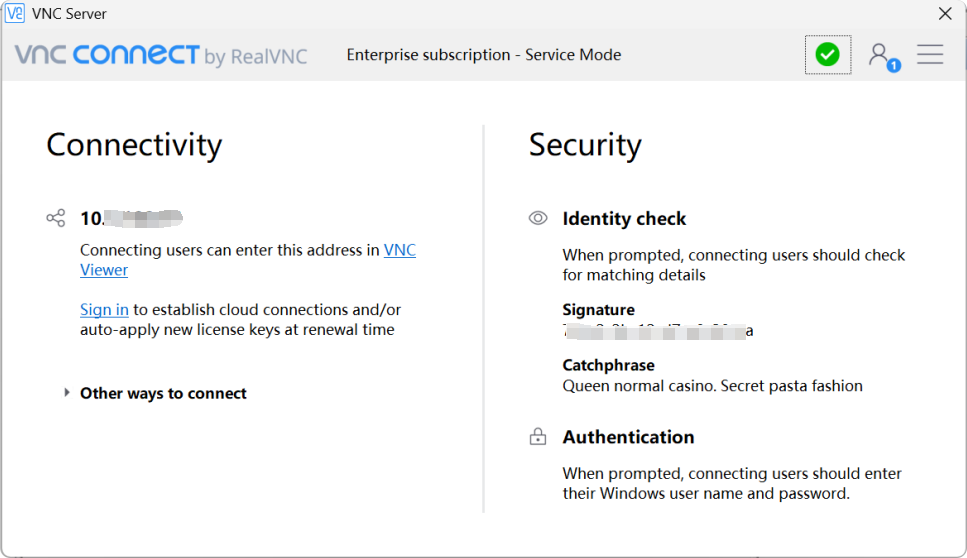Click the VNC Connect by RealVNC logo

[x=161, y=56]
